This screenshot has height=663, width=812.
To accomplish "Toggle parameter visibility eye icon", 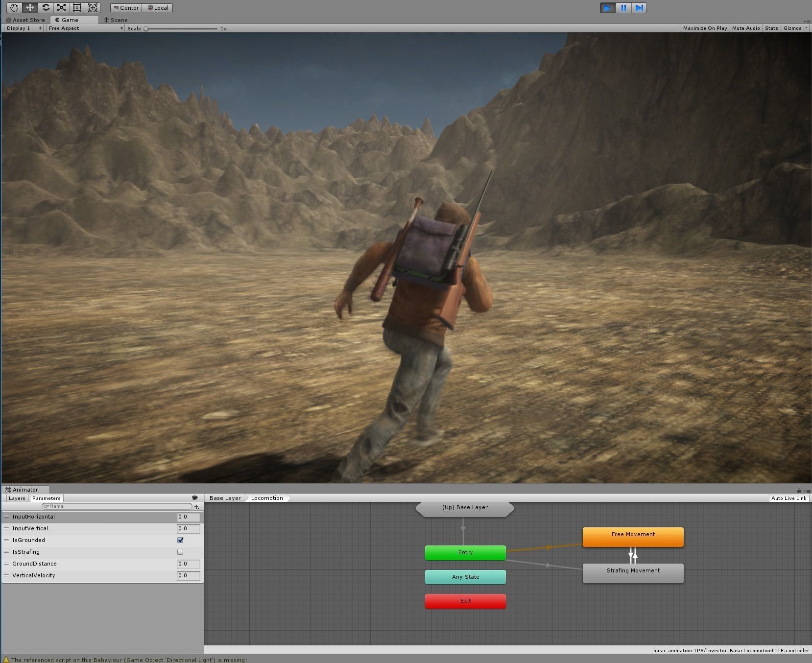I will (194, 498).
